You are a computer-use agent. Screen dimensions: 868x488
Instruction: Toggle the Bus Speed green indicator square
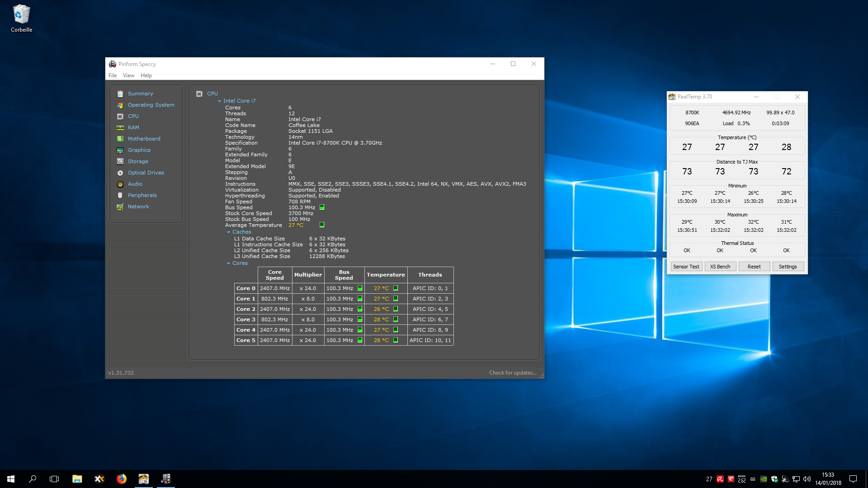coord(322,207)
